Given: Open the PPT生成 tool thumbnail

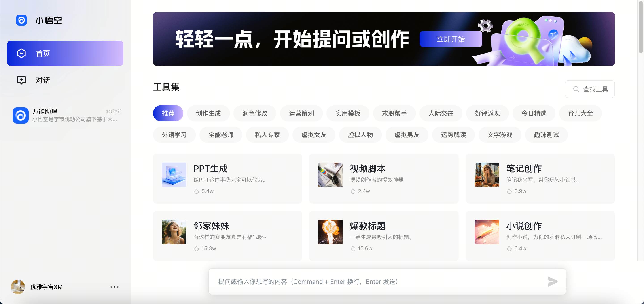Looking at the screenshot, I should click(x=174, y=175).
